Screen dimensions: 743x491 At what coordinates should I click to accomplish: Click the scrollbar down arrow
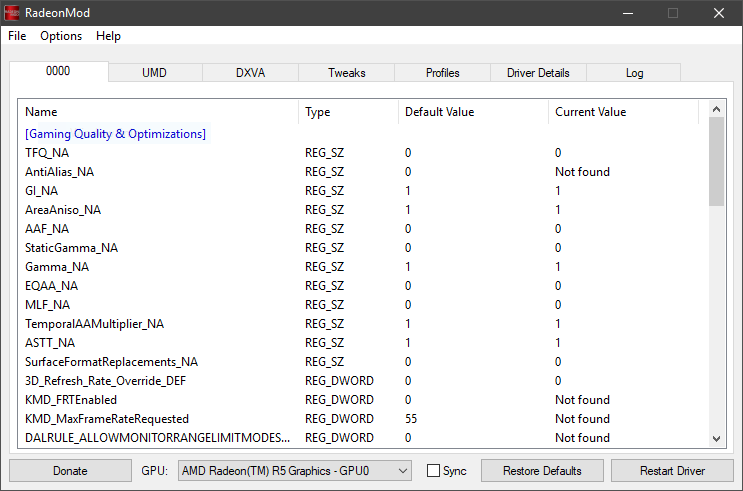716,439
